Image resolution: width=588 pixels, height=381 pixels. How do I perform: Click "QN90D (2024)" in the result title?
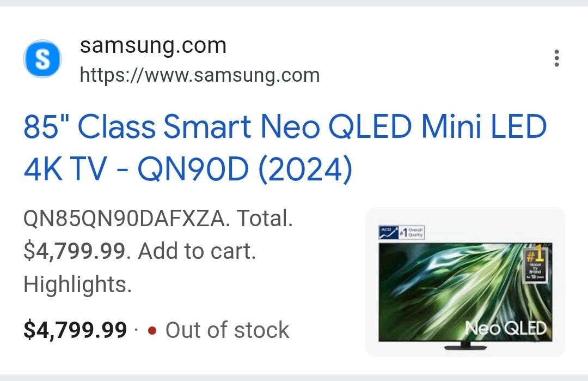pyautogui.click(x=245, y=170)
